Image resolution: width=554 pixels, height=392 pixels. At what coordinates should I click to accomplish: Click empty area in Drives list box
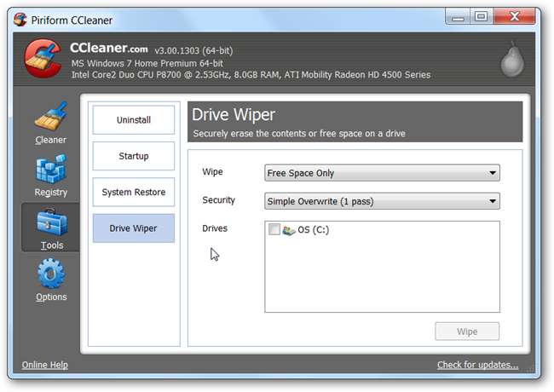(x=382, y=277)
